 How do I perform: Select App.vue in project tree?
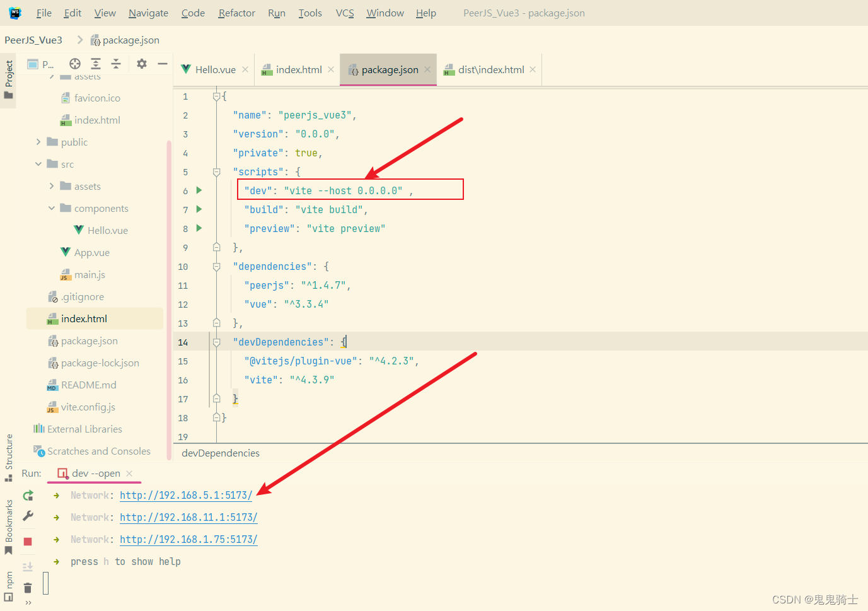pos(92,253)
